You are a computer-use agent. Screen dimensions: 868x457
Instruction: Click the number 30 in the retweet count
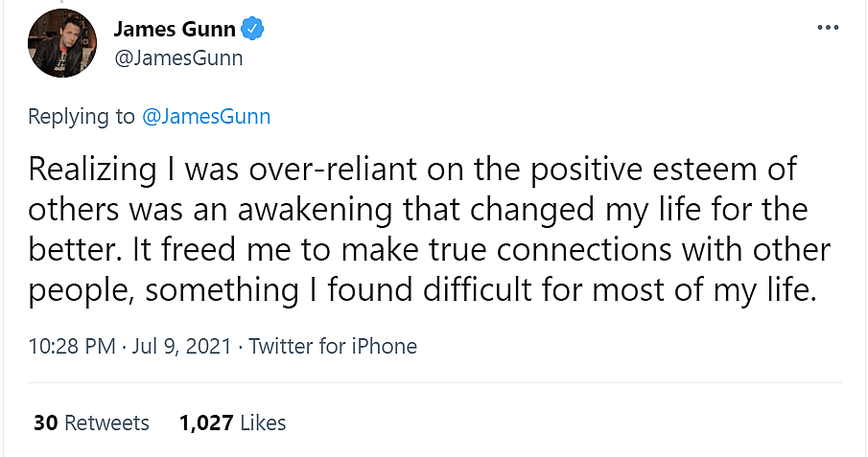coord(46,423)
